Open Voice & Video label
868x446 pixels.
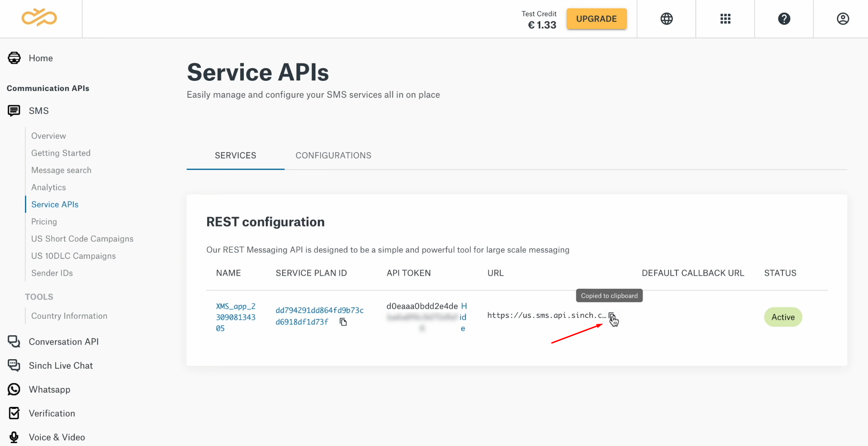pos(57,437)
